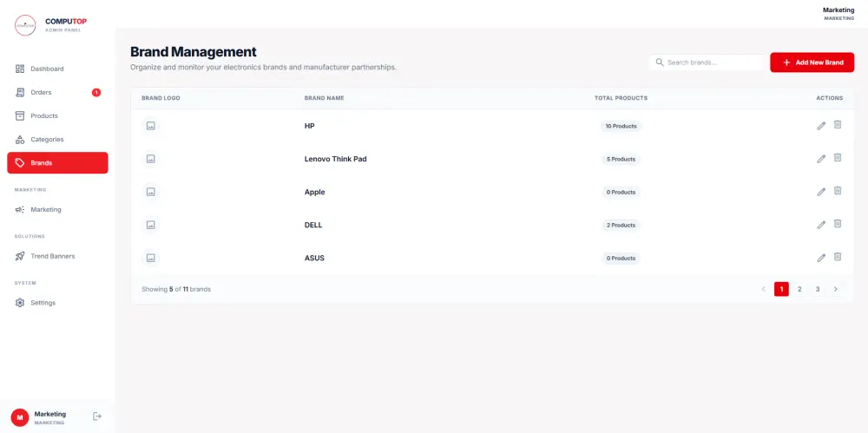This screenshot has height=433, width=868.
Task: Click the Total Products column header
Action: click(621, 98)
